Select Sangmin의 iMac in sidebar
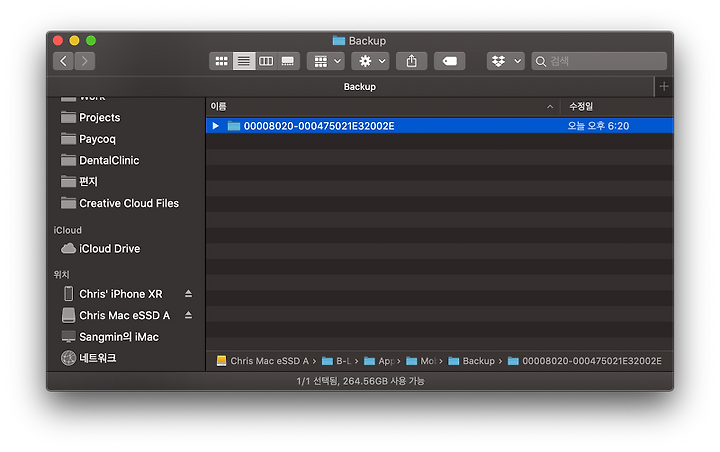Viewport: 720px width, 452px height. pyautogui.click(x=110, y=337)
